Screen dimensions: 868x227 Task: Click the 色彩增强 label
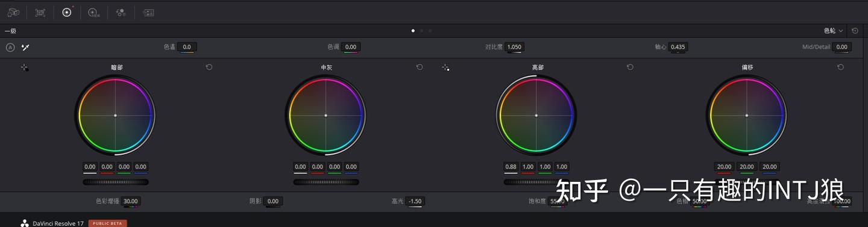click(107, 201)
